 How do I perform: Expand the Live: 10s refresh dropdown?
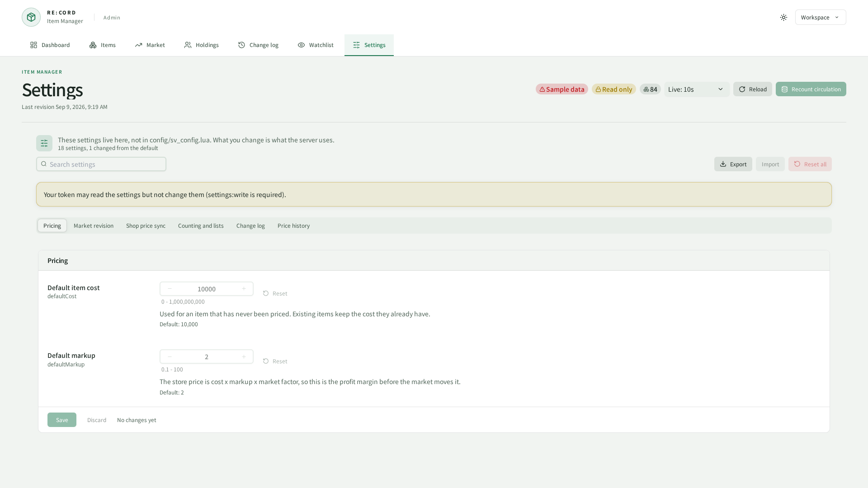(697, 89)
